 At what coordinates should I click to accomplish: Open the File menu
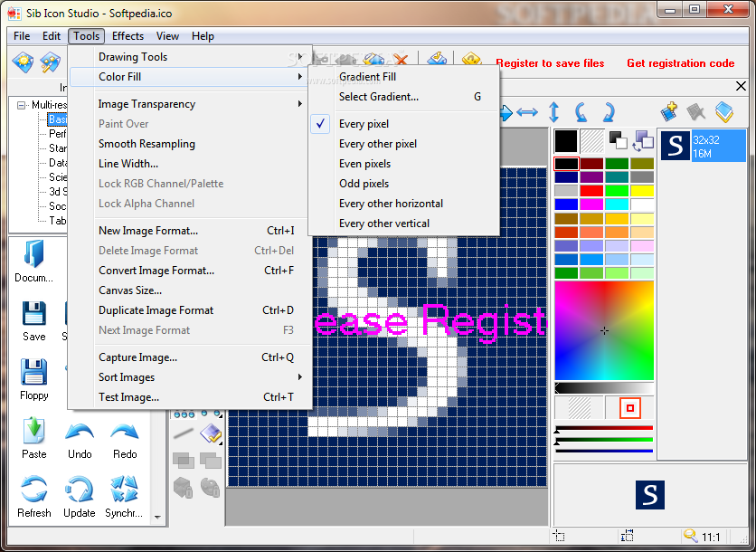pos(22,36)
